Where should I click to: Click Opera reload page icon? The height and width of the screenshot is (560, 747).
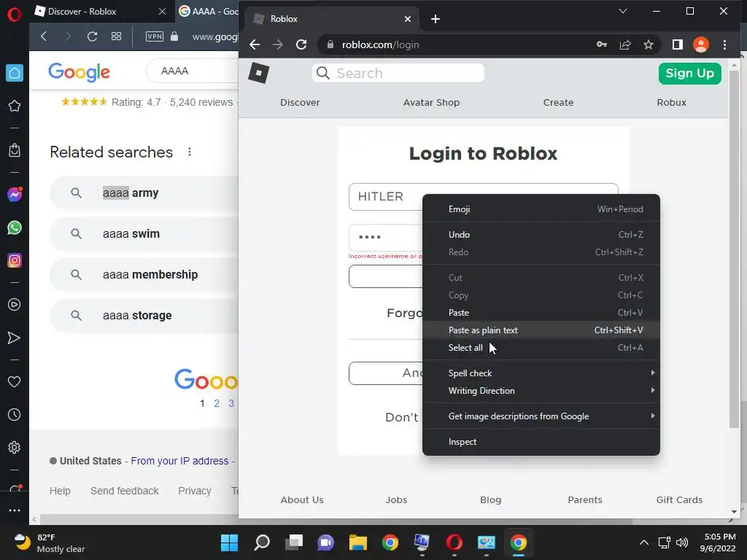click(x=92, y=36)
